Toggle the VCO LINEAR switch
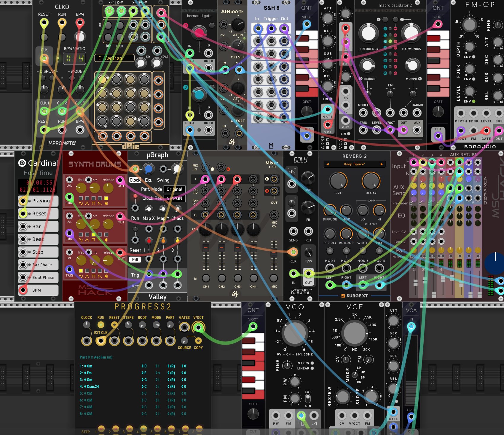The image size is (504, 435). coord(312,368)
